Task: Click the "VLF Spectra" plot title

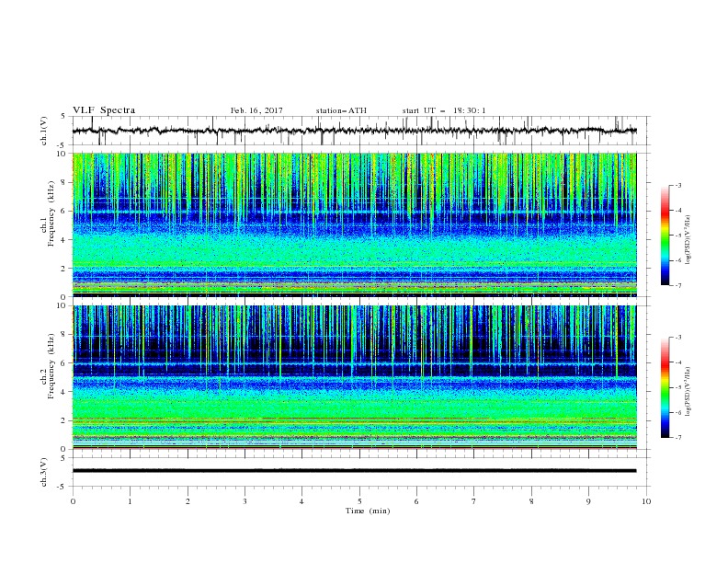Action: pyautogui.click(x=104, y=110)
